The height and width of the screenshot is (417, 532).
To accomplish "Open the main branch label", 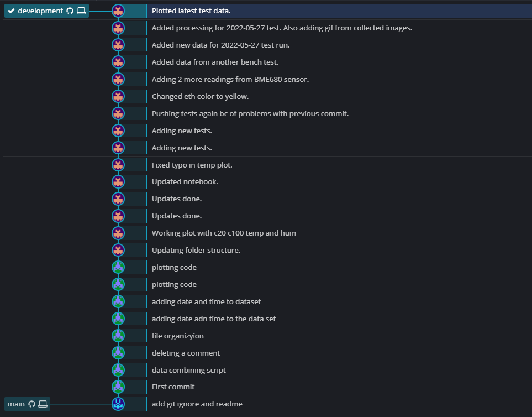I will coord(17,404).
